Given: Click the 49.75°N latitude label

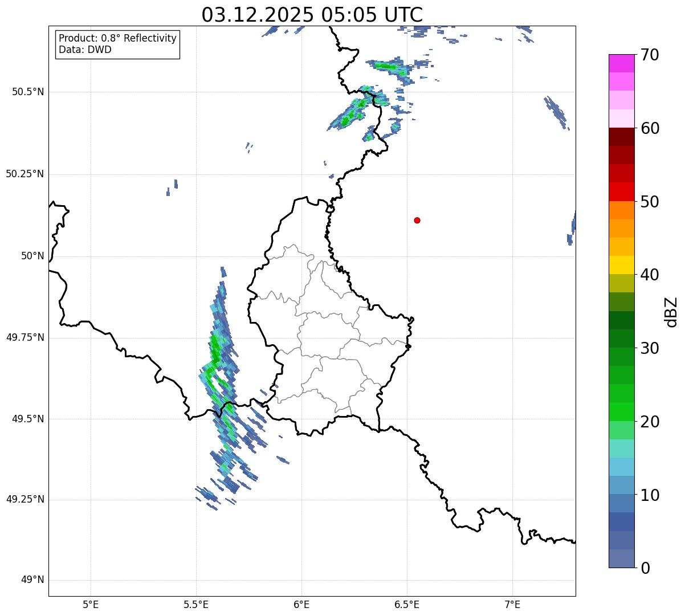Looking at the screenshot, I should (25, 337).
